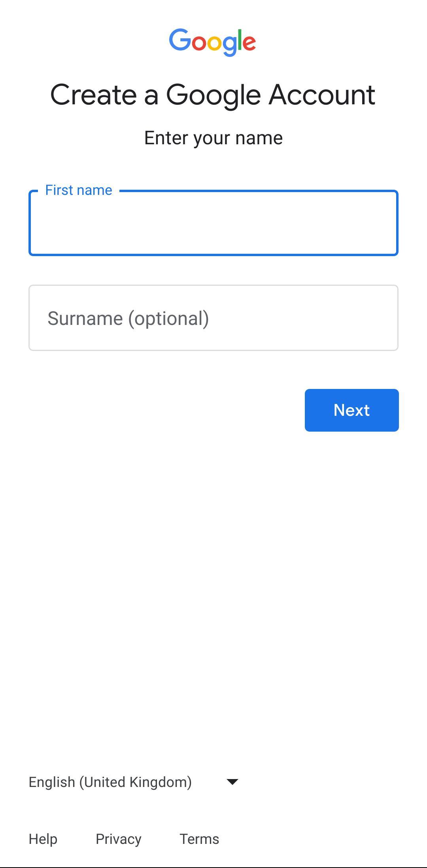View the Terms of service

coord(200,838)
